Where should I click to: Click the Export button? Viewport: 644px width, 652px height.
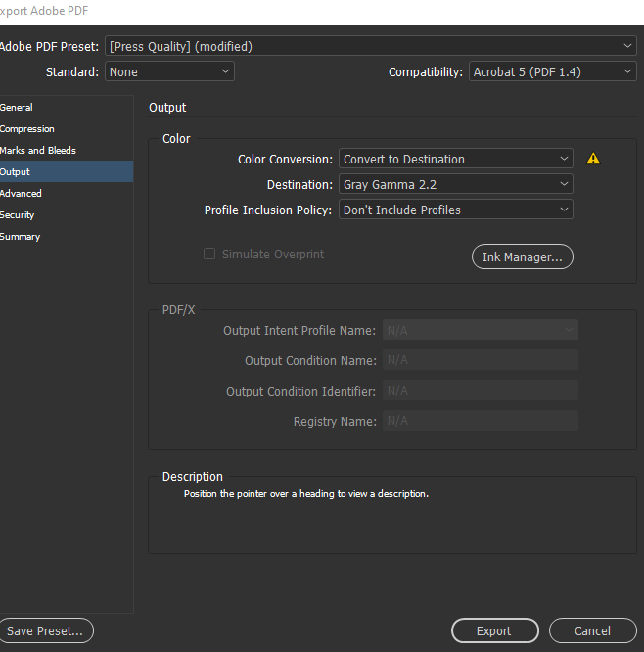click(x=495, y=630)
